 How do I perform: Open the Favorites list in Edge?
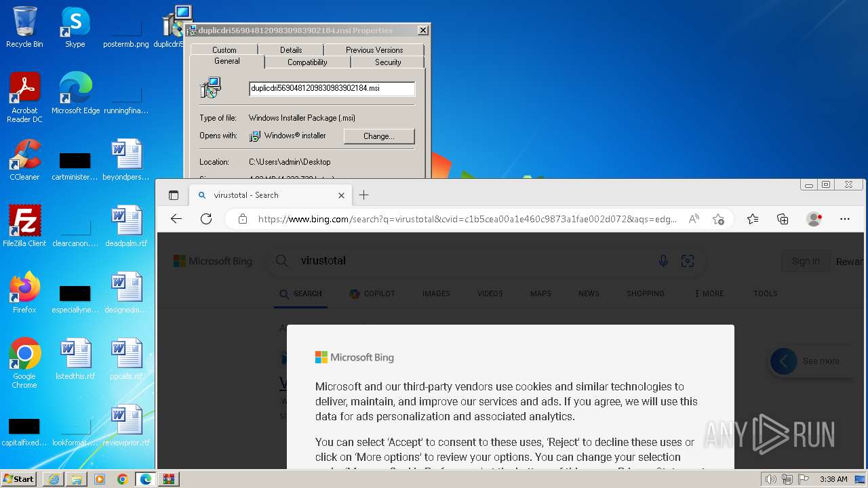(x=753, y=219)
